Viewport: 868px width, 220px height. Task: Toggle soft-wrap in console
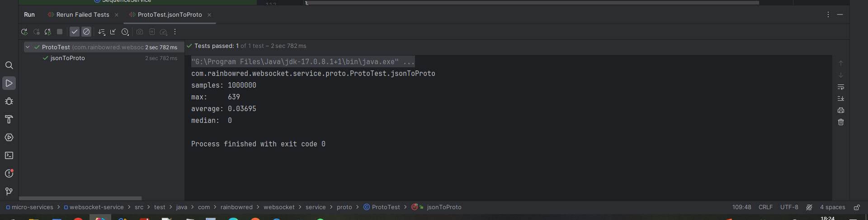841,87
